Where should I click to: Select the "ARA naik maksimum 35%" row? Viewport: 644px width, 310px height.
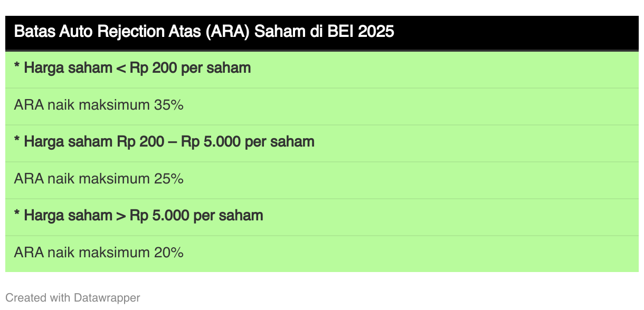(322, 105)
